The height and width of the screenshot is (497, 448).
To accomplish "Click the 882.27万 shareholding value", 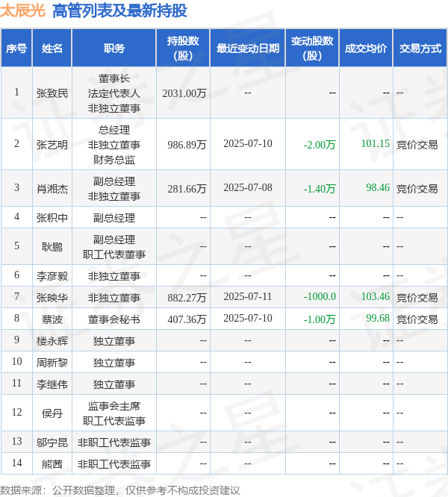I will (x=187, y=298).
